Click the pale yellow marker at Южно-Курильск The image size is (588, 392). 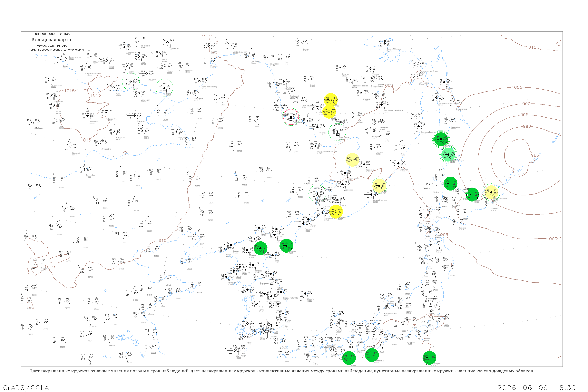(491, 192)
